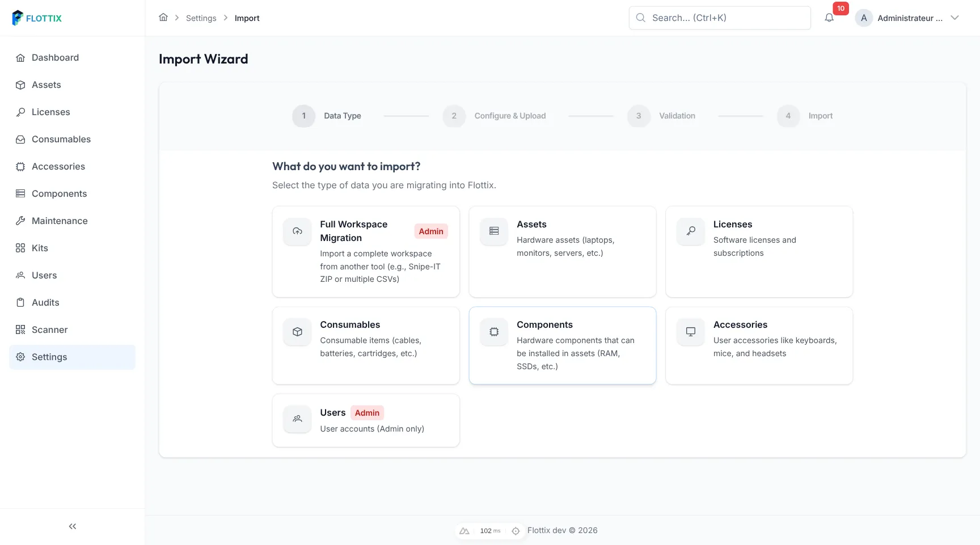Click the cloud upload icon for Full Workspace Migration
Viewport: 980px width, 545px height.
point(297,231)
